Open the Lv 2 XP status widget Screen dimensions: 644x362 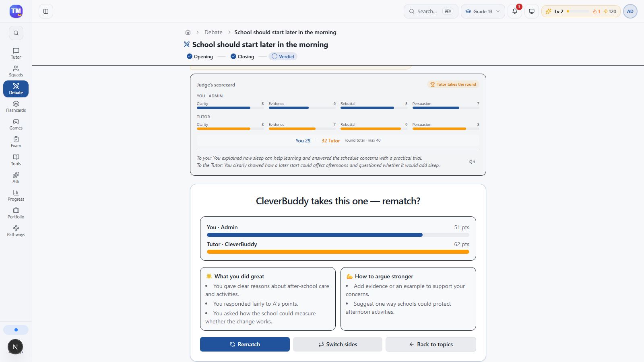coord(581,11)
